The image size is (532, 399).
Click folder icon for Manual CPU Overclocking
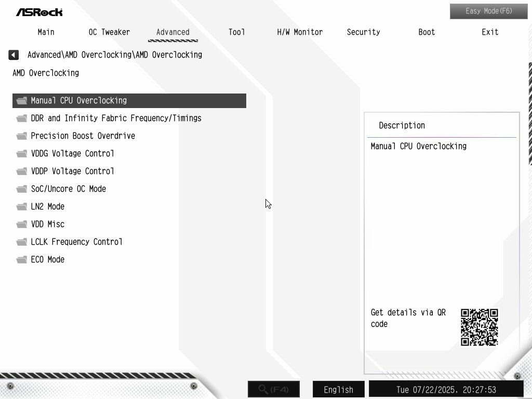coord(22,100)
